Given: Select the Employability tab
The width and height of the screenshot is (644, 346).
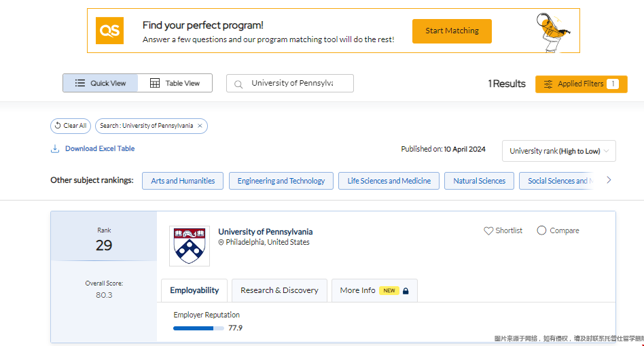Looking at the screenshot, I should coord(194,290).
